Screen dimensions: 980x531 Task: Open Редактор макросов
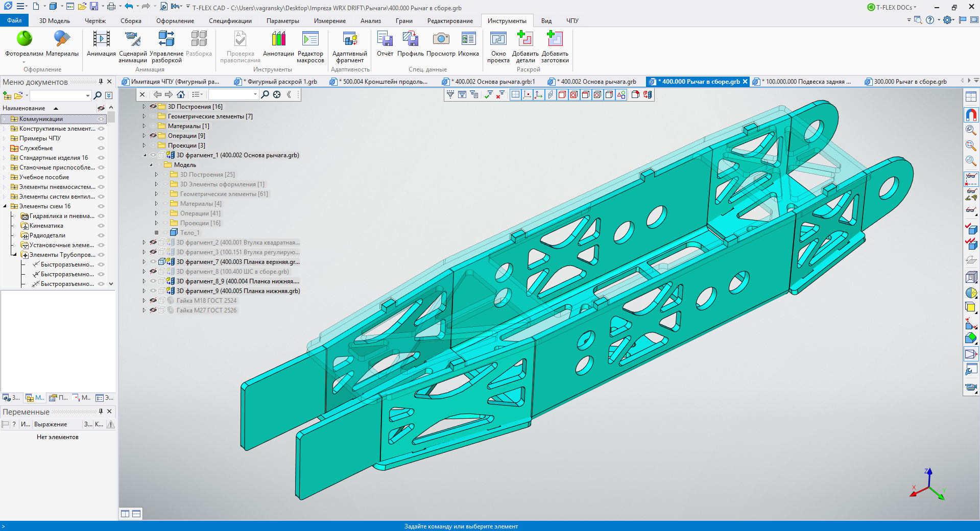click(x=310, y=46)
